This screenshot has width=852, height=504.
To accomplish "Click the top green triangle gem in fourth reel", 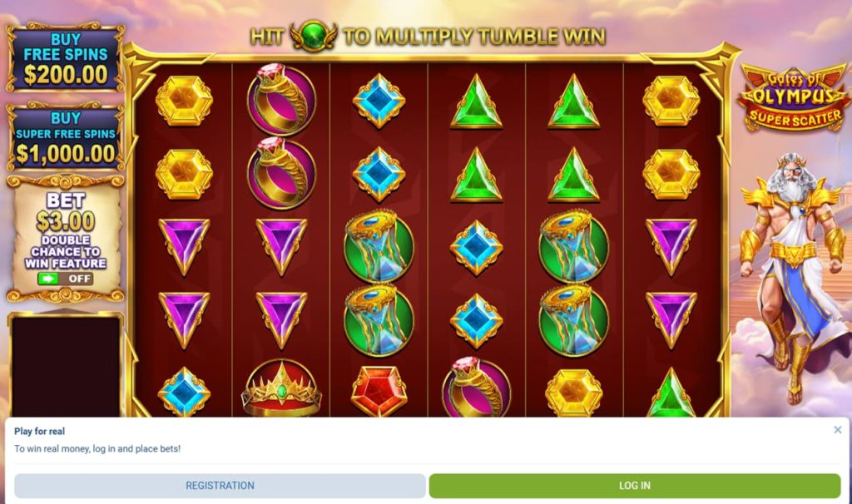I will pyautogui.click(x=476, y=102).
